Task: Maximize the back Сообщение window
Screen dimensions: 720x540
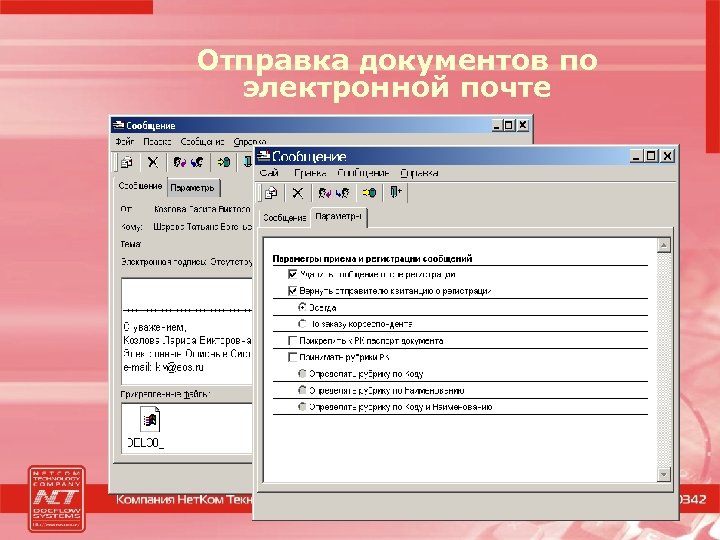Action: pyautogui.click(x=509, y=125)
